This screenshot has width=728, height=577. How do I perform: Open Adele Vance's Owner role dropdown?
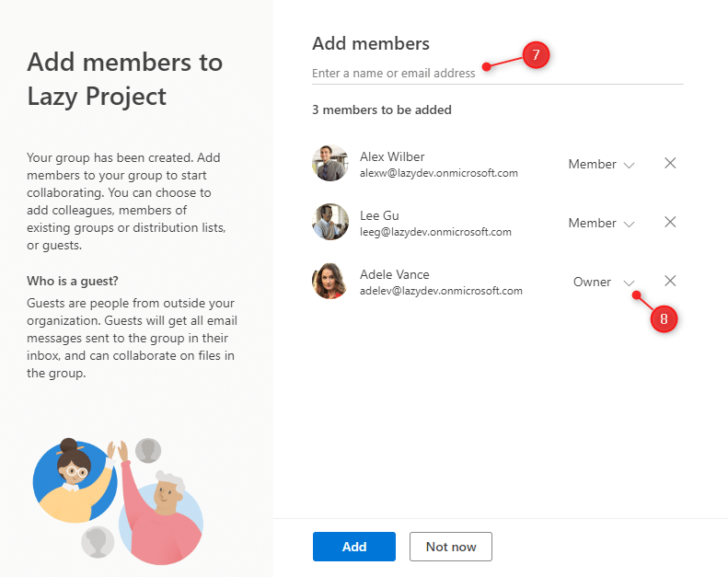pos(604,283)
